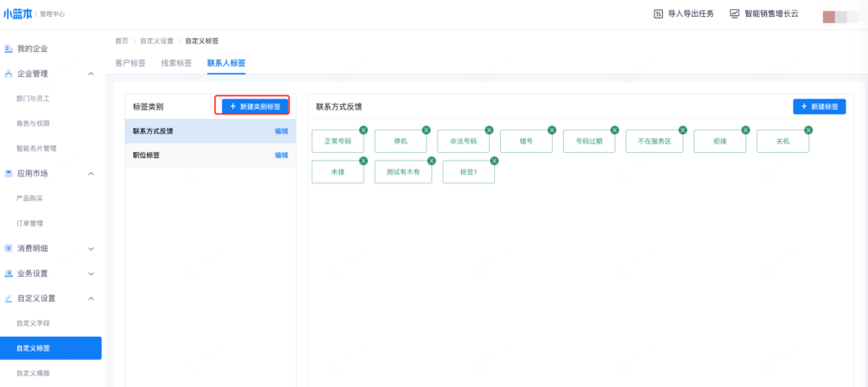
Task: Expand the 消费明细 sidebar section
Action: point(91,249)
